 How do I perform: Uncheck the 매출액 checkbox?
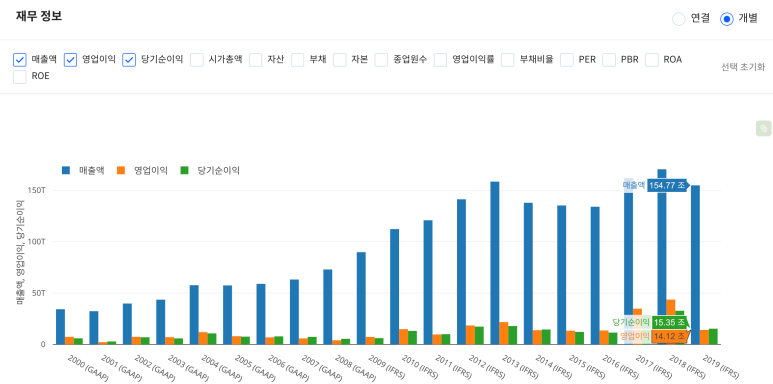click(x=20, y=60)
